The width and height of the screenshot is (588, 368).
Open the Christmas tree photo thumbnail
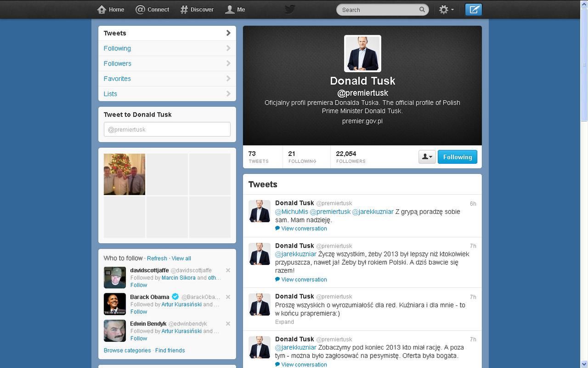(x=124, y=174)
